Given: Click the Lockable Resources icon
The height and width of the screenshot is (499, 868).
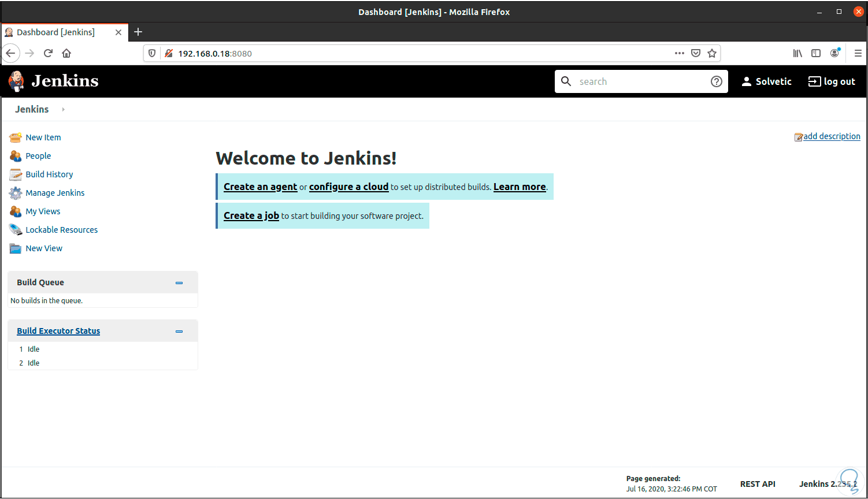Looking at the screenshot, I should [16, 230].
